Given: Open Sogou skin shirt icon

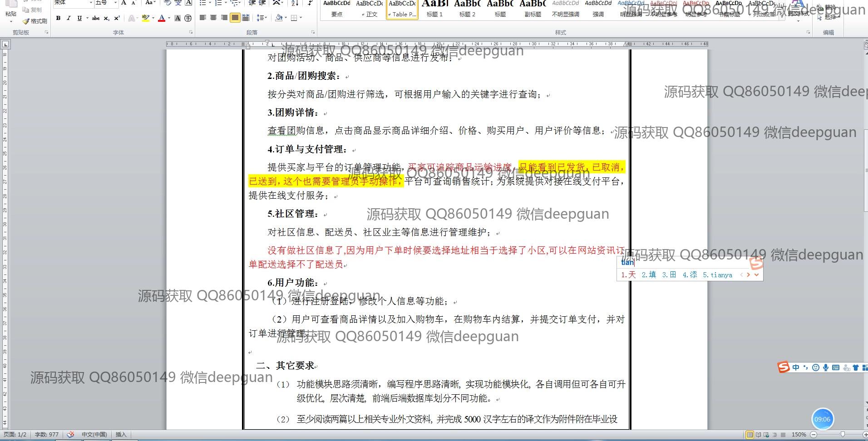Looking at the screenshot, I should pos(856,367).
